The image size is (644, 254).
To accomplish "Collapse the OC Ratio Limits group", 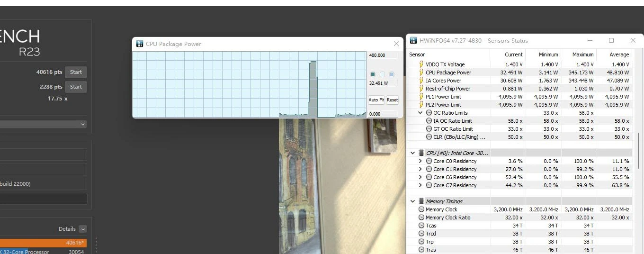I will pyautogui.click(x=420, y=113).
